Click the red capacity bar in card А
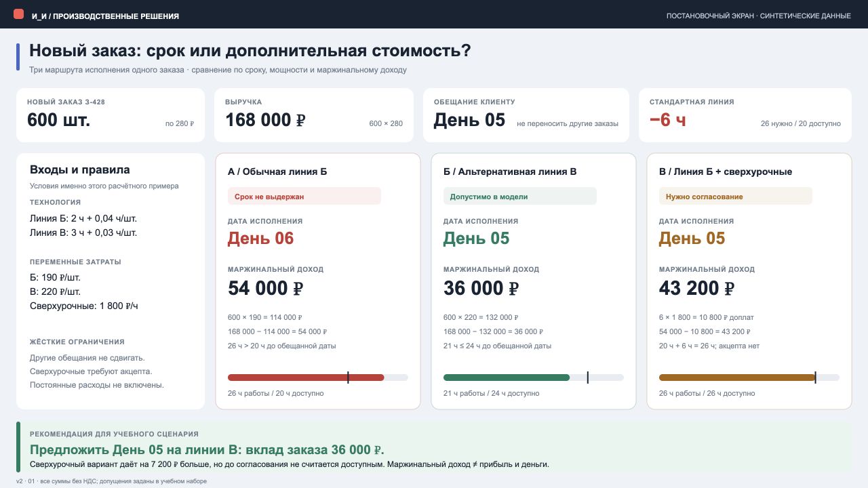Viewport: 868px width, 488px height. pyautogui.click(x=306, y=378)
